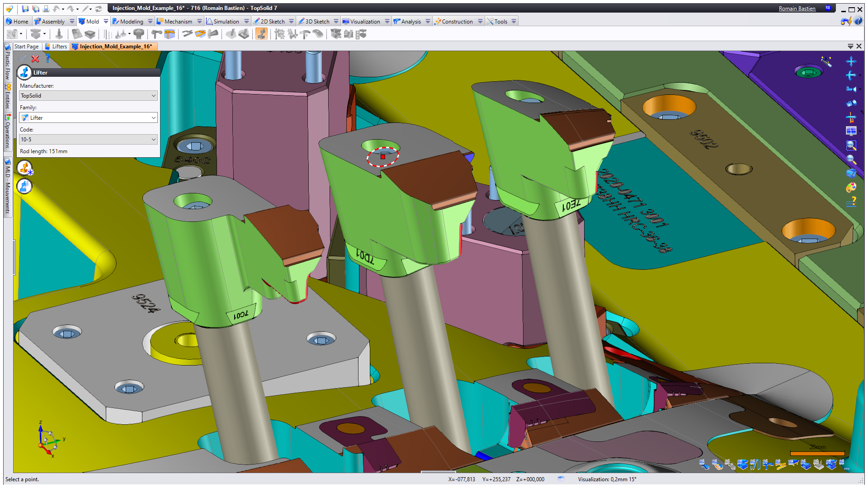Click the red X cancel icon

(x=35, y=59)
